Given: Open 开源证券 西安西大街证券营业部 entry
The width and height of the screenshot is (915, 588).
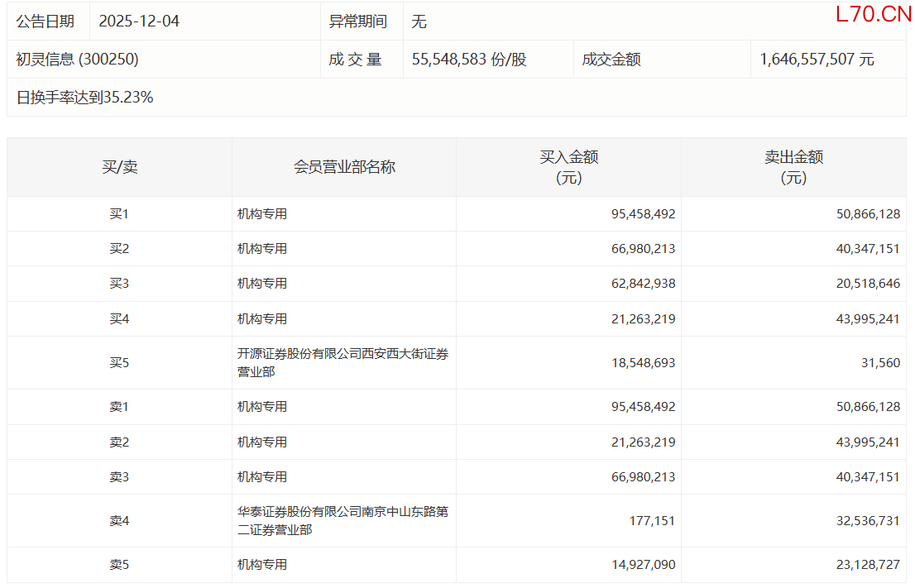Looking at the screenshot, I should click(x=343, y=363).
